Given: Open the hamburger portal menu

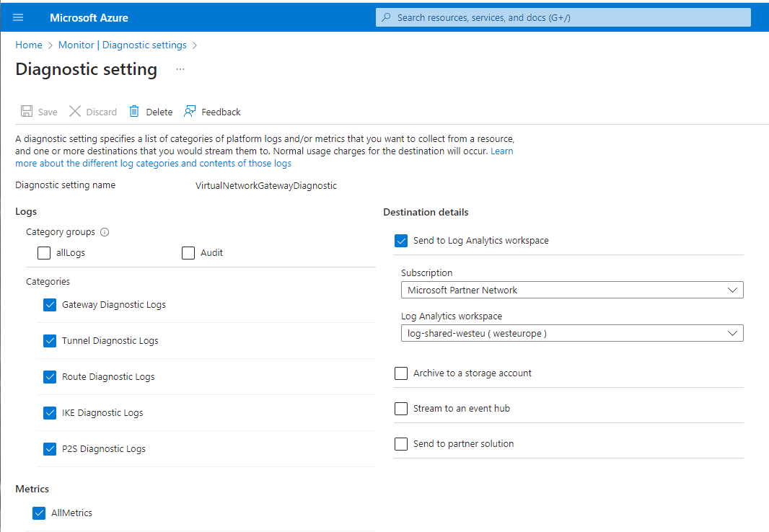Looking at the screenshot, I should point(18,17).
